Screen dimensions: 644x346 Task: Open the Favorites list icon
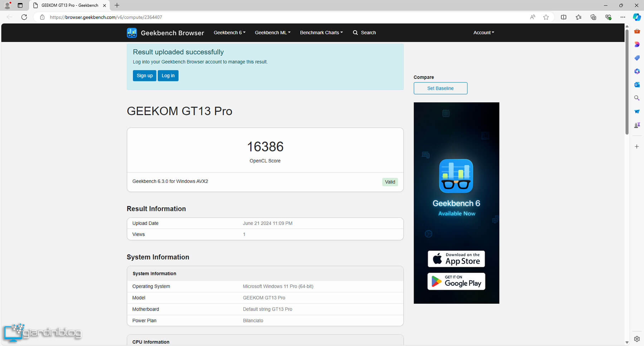[579, 17]
